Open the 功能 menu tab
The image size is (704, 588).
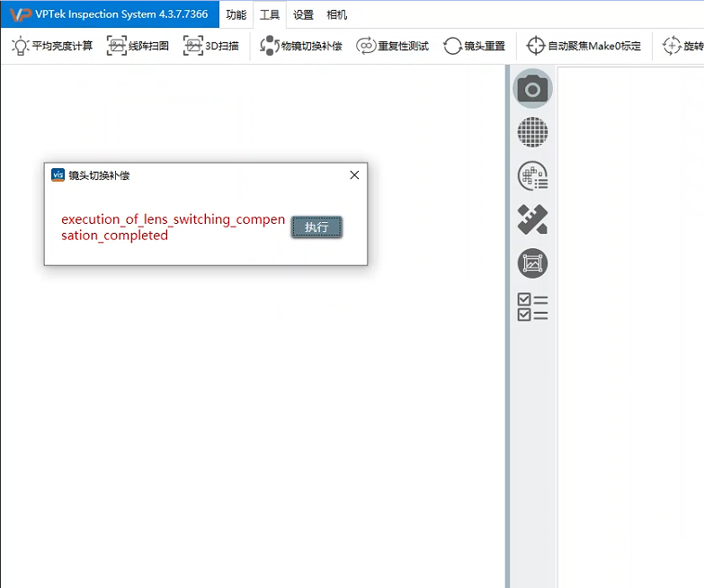pos(236,14)
